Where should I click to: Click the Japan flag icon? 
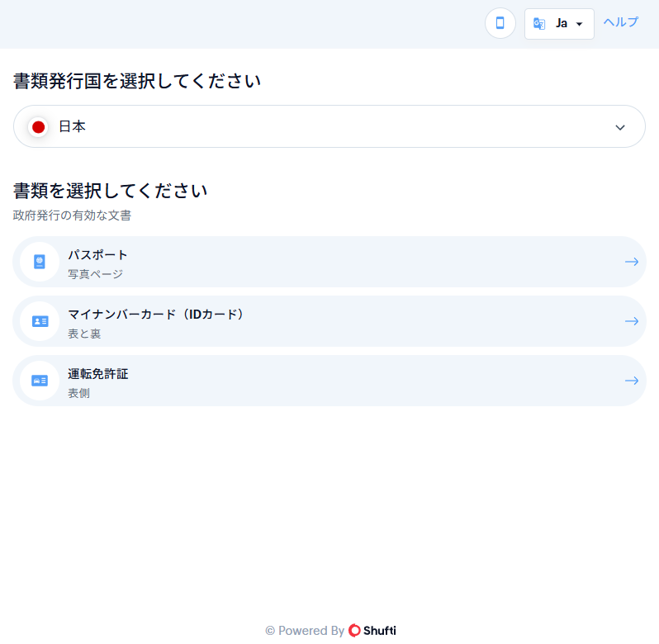point(38,127)
